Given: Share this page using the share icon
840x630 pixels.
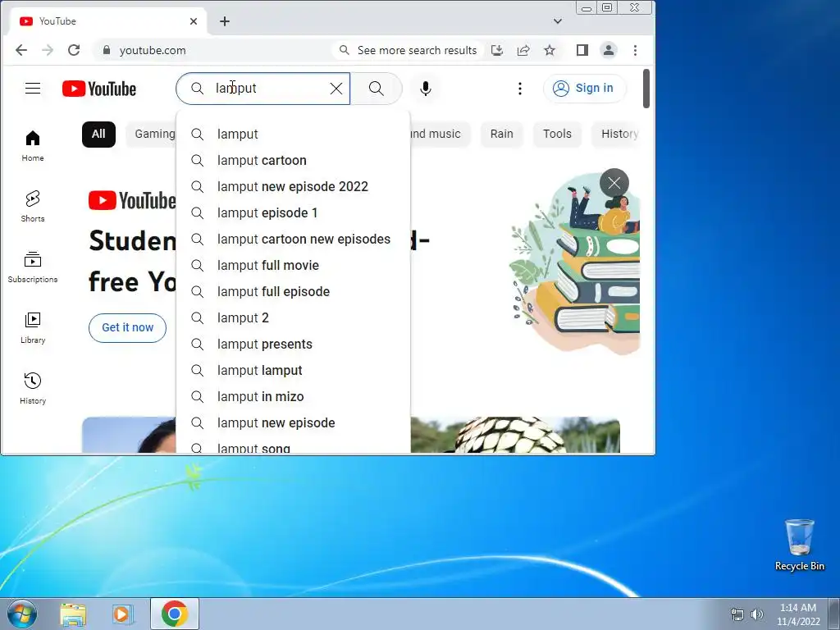Looking at the screenshot, I should click(x=523, y=50).
